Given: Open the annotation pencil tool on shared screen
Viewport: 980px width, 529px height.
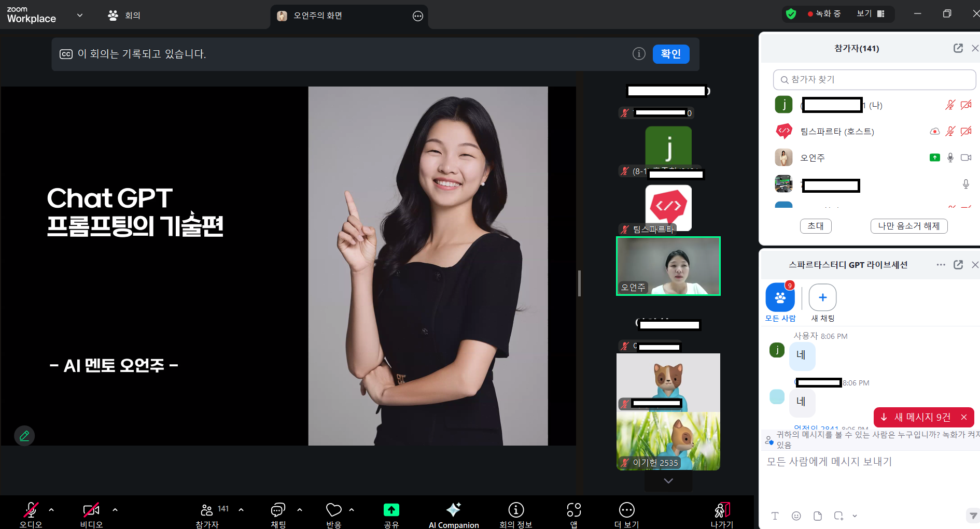Looking at the screenshot, I should pyautogui.click(x=24, y=436).
